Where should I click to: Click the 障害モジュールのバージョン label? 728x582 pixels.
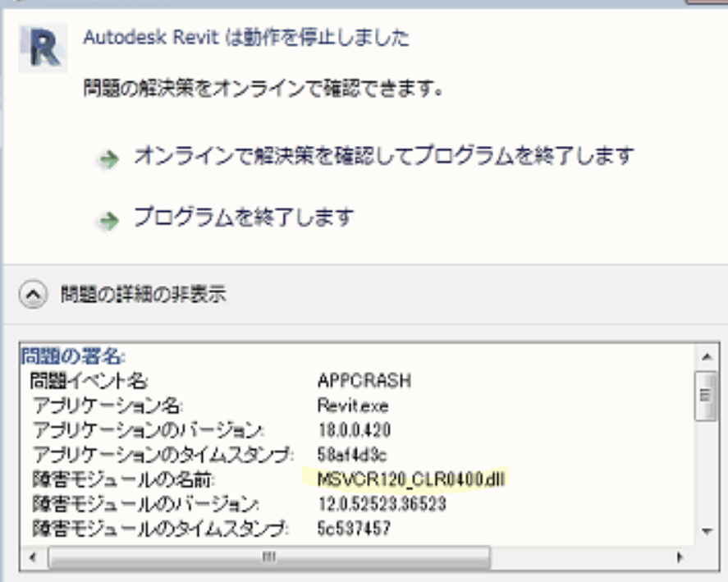click(146, 504)
